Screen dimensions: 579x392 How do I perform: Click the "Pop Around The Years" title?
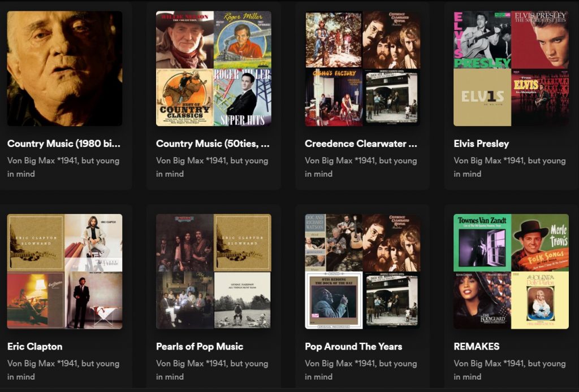click(353, 346)
